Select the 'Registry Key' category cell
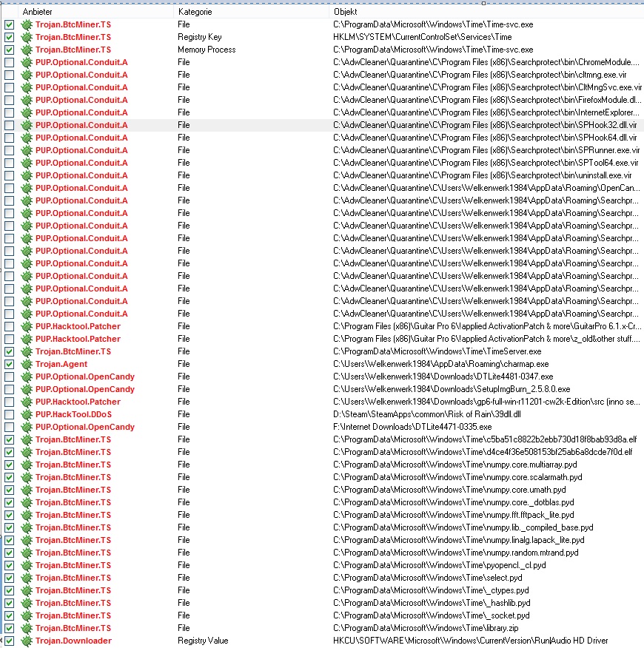This screenshot has width=644, height=648. [200, 37]
